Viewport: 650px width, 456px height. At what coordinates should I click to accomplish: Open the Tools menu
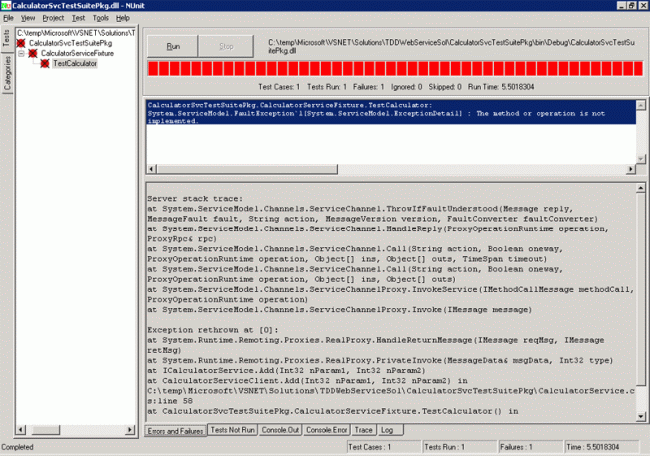(100, 18)
